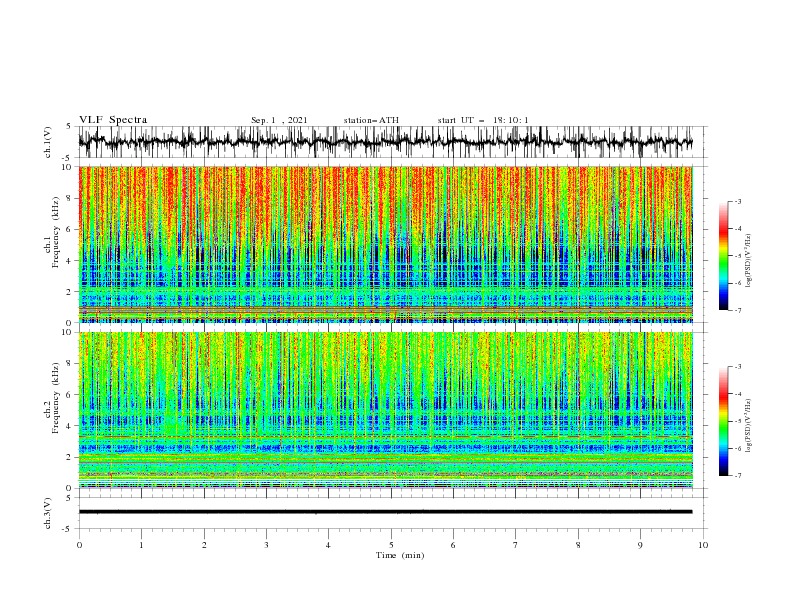This screenshot has width=792, height=612.
Task: Click the time axis tick label '0'
Action: click(x=79, y=545)
